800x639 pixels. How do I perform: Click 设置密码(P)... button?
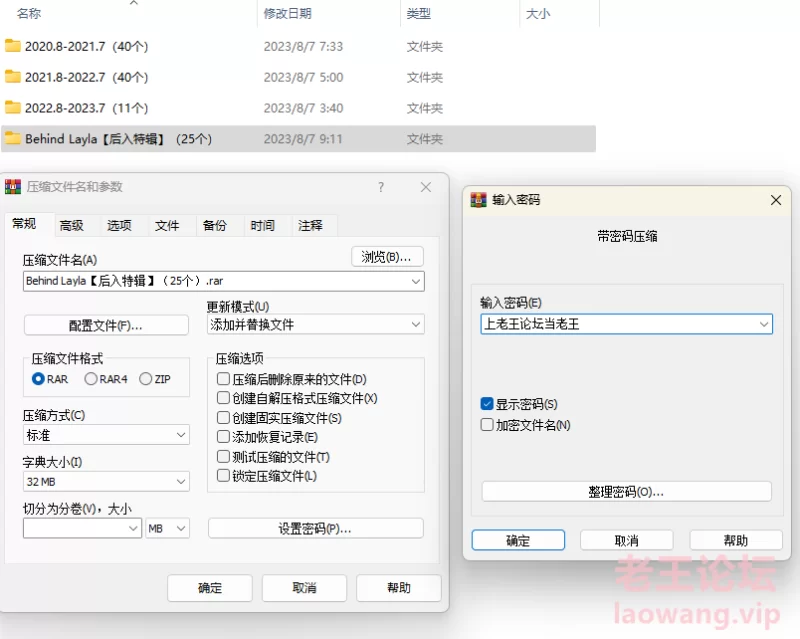(x=315, y=529)
